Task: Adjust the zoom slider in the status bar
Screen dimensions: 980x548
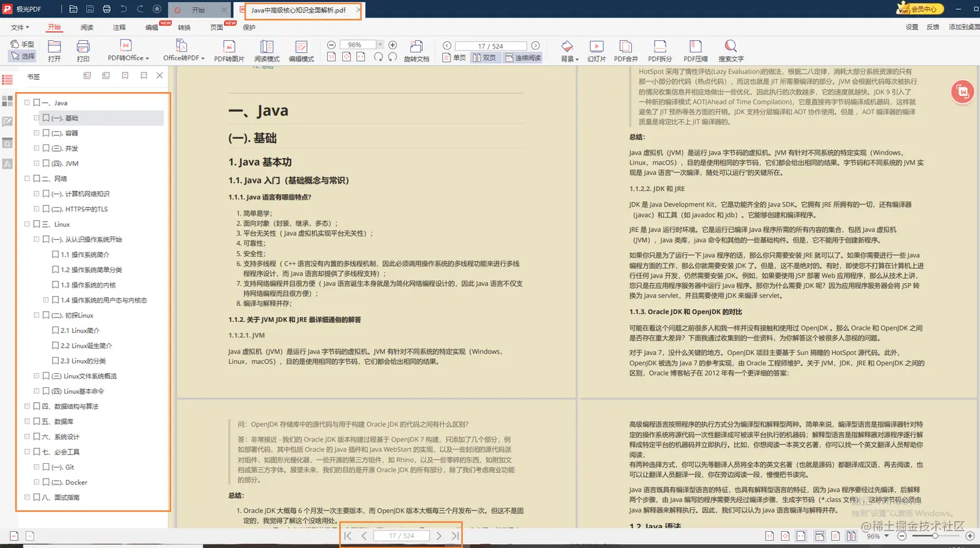Action: [935, 536]
